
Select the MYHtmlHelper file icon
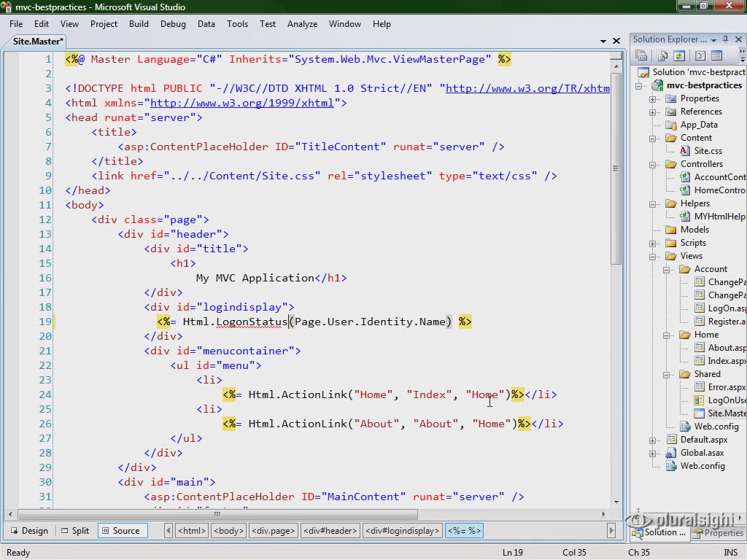[684, 216]
